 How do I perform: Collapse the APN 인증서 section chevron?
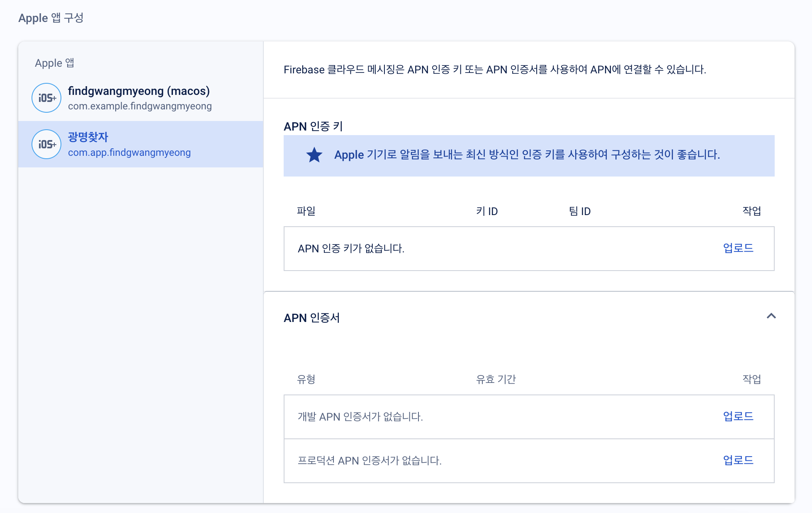click(x=771, y=316)
